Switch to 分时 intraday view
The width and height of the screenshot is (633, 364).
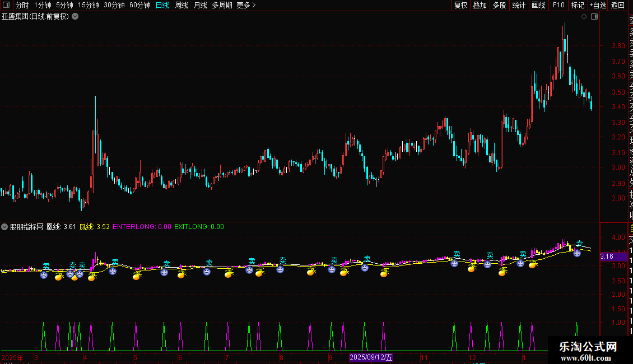click(22, 5)
